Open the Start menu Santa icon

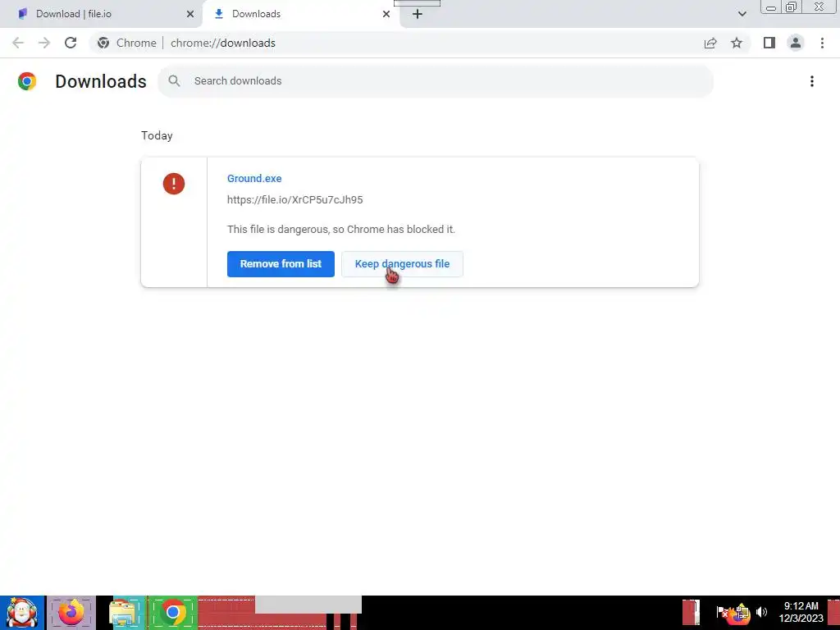point(22,612)
